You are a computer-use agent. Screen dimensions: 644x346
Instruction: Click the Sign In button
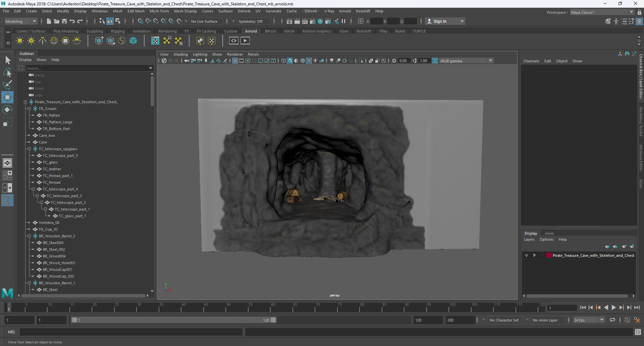click(440, 21)
